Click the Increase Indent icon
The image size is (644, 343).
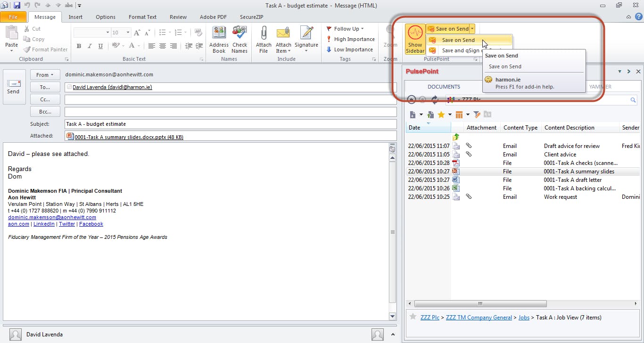(x=198, y=46)
